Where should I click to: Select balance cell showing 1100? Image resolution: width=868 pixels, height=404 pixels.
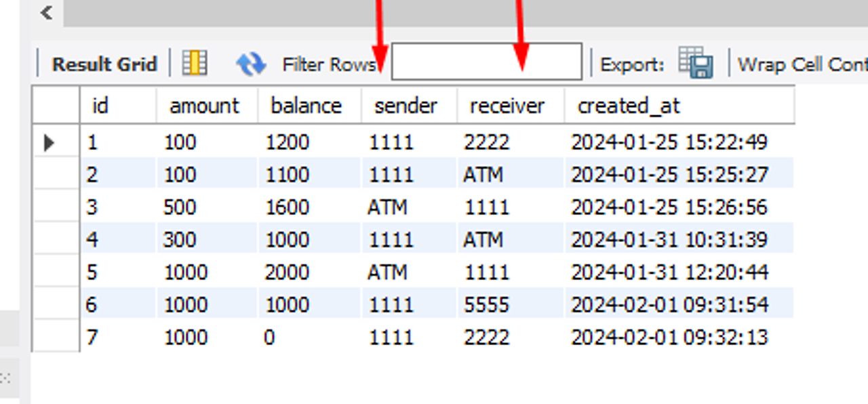click(309, 175)
